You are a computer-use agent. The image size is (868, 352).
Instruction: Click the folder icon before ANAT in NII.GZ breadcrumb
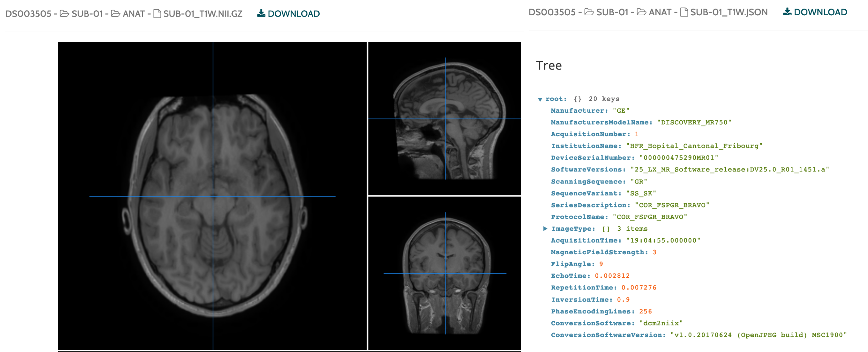[116, 13]
